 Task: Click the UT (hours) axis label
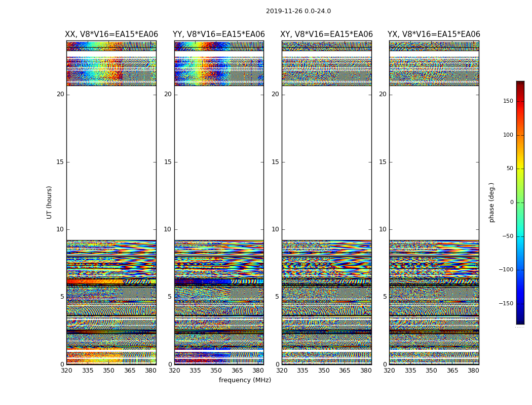49,202
